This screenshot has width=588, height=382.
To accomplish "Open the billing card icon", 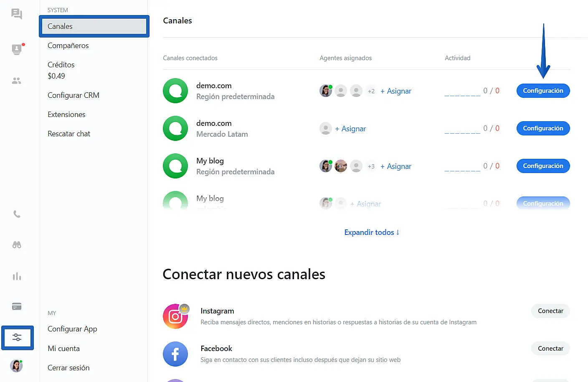I will 17,307.
